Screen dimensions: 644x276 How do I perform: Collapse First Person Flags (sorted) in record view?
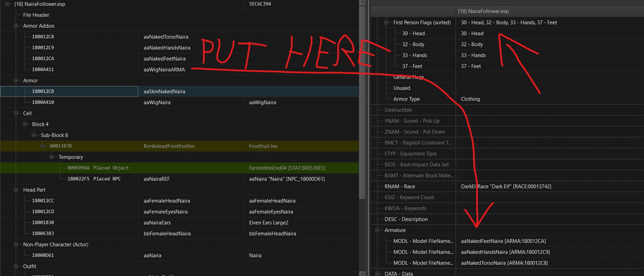[386, 23]
